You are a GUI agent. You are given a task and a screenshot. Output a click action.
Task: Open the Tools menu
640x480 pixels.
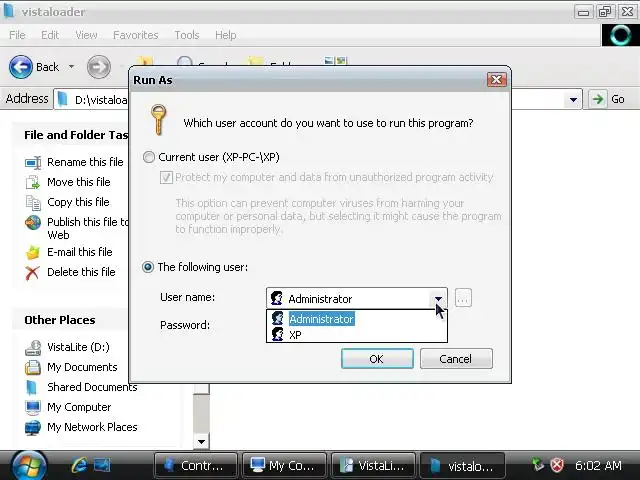click(x=187, y=35)
